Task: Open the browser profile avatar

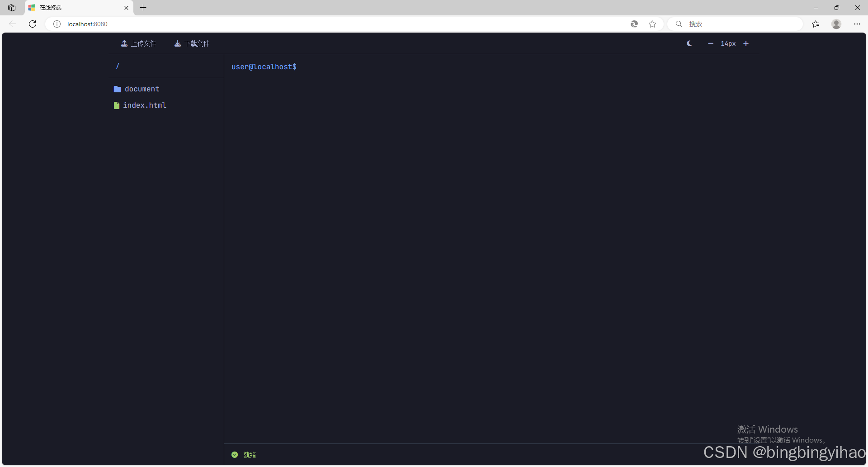Action: coord(836,24)
